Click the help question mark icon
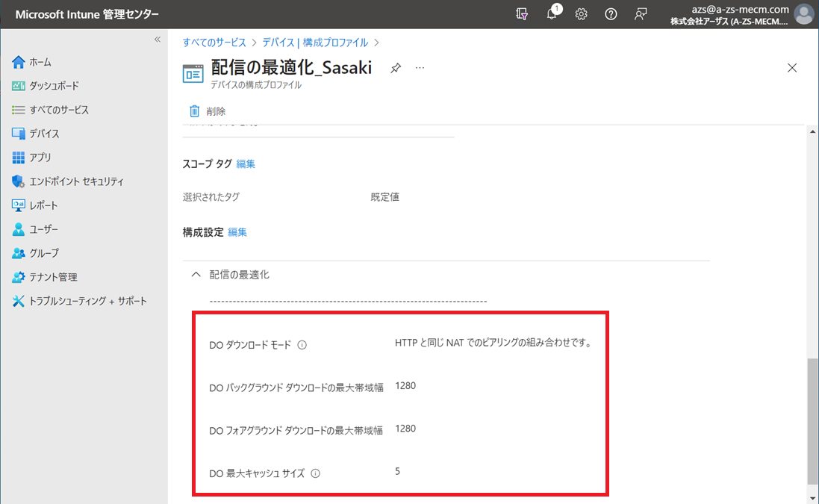The width and height of the screenshot is (819, 504). pyautogui.click(x=611, y=14)
